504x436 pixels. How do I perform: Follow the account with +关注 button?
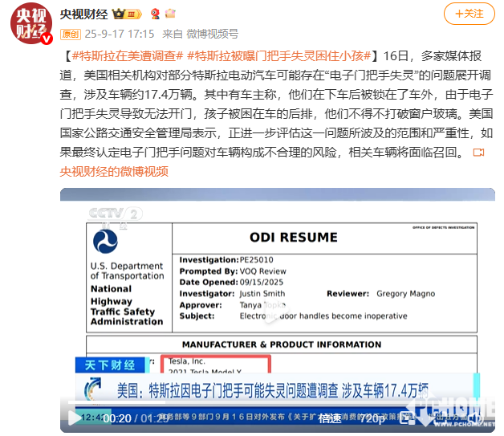point(469,14)
